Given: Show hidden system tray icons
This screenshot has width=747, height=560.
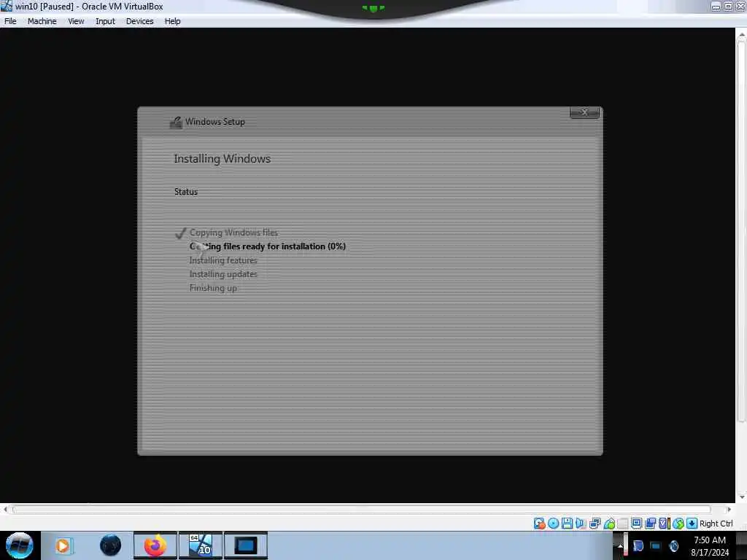Looking at the screenshot, I should click(x=620, y=546).
